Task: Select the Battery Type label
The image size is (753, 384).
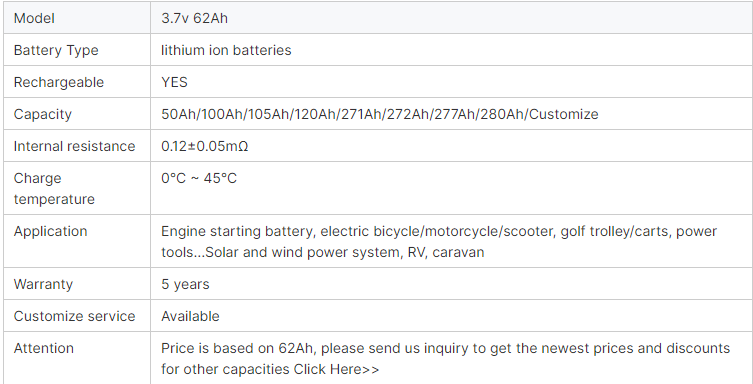Action: [x=56, y=50]
